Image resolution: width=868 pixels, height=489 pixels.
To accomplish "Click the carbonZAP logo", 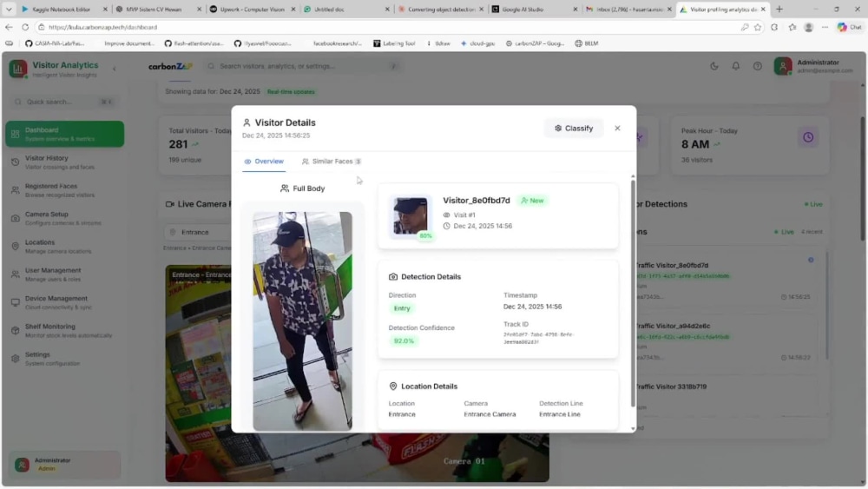I will coord(170,66).
